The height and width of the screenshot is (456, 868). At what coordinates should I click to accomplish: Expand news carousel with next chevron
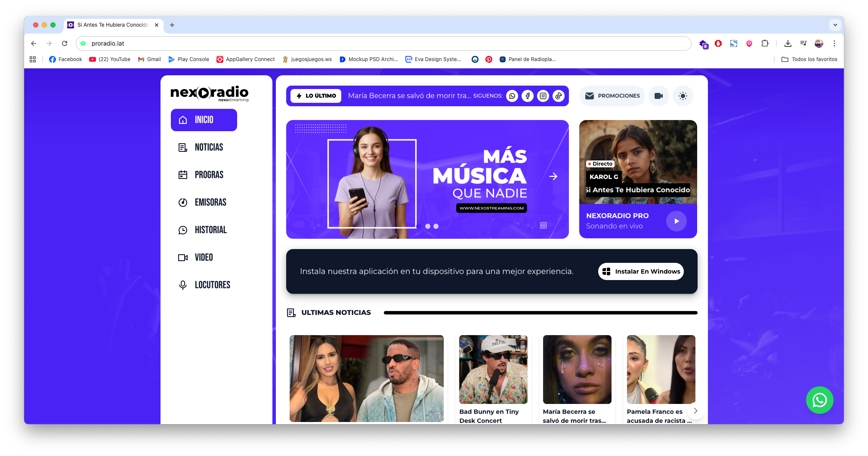coord(695,411)
